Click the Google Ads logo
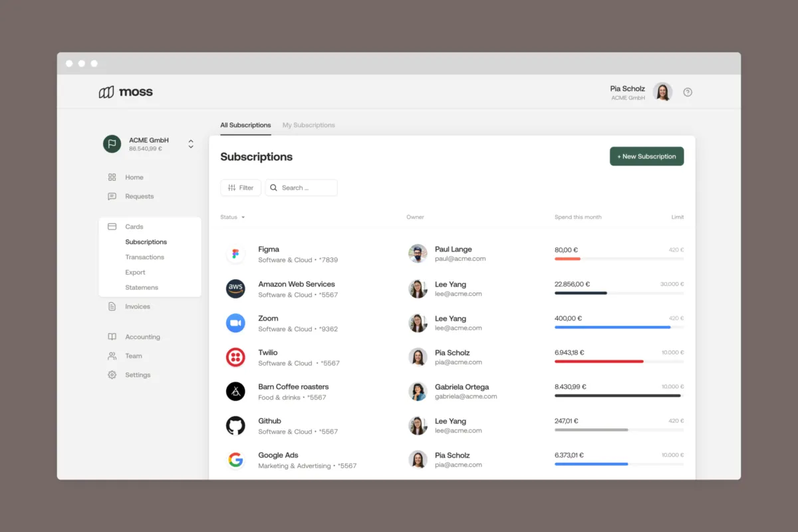Image resolution: width=798 pixels, height=532 pixels. pyautogui.click(x=235, y=460)
